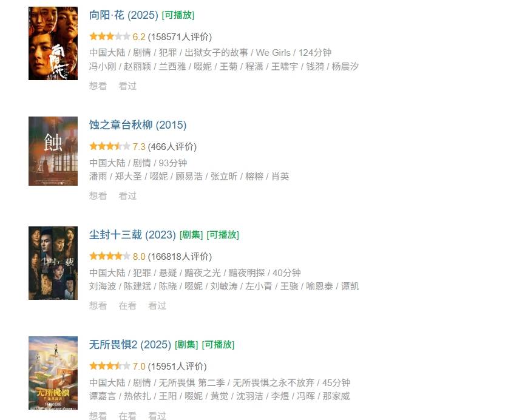Open the 无所畏惧2 (2025) title link
Viewport: 508px width, 420px height.
(130, 345)
